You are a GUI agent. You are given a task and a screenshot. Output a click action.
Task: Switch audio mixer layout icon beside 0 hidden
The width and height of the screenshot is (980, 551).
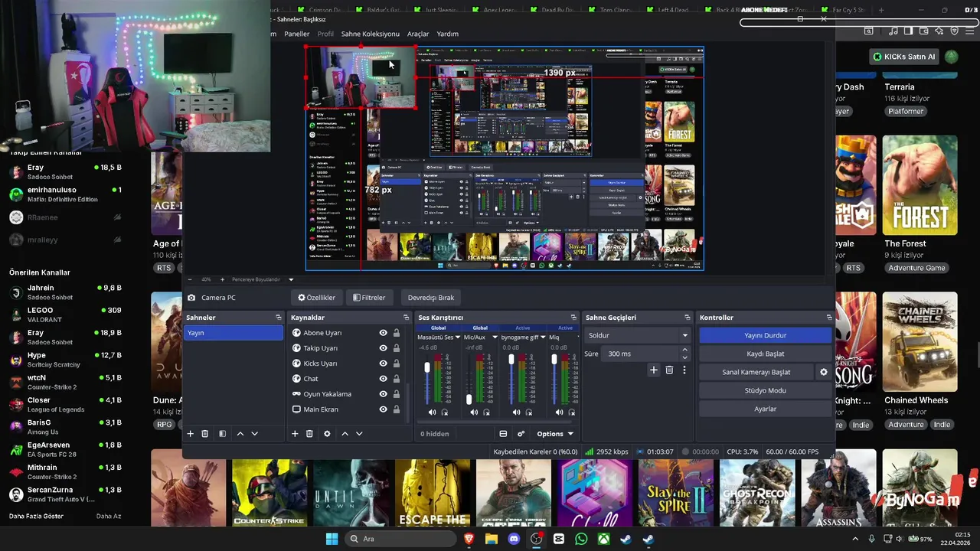503,434
